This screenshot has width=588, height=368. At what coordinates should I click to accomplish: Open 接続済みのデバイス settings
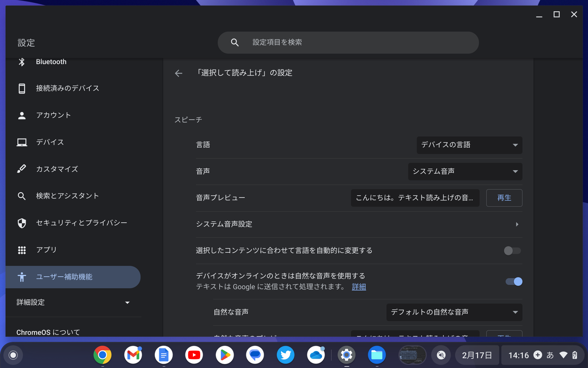point(67,88)
